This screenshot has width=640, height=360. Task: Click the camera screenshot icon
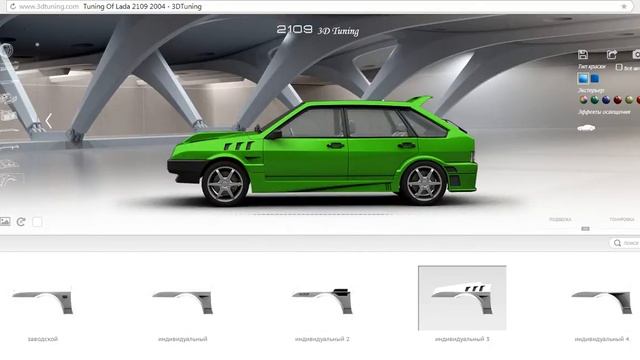(x=636, y=54)
